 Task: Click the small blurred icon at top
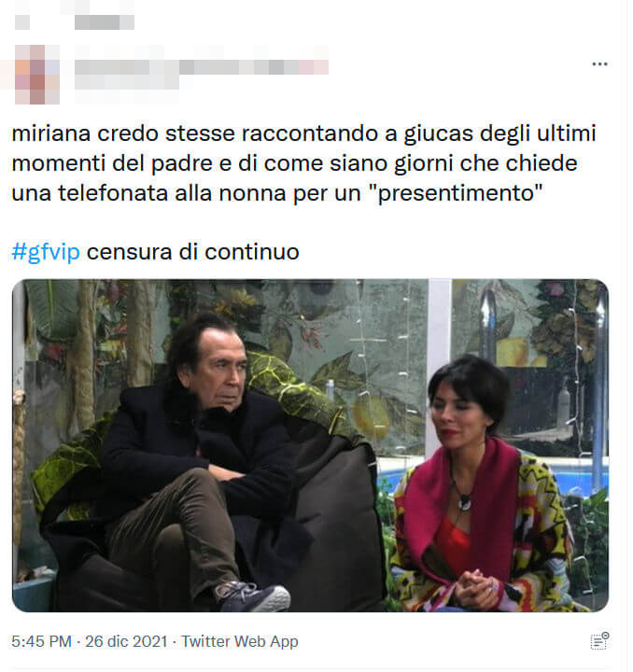[x=22, y=22]
